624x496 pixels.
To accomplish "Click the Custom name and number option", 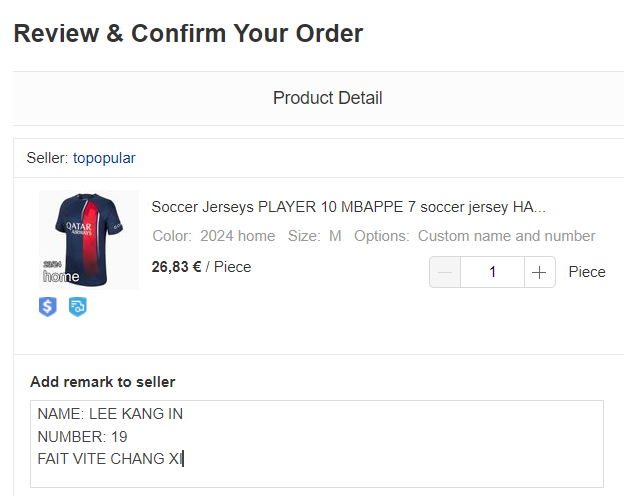I will (x=506, y=236).
